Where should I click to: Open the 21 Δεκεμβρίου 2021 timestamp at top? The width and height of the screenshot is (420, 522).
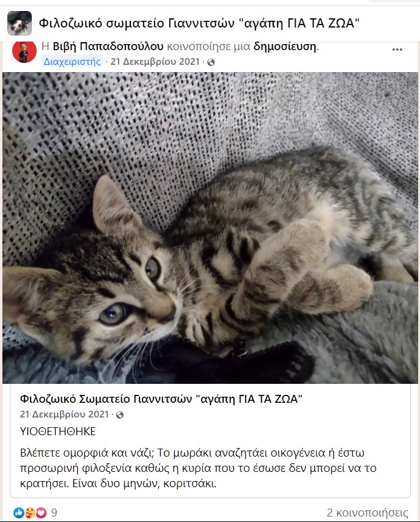(155, 62)
